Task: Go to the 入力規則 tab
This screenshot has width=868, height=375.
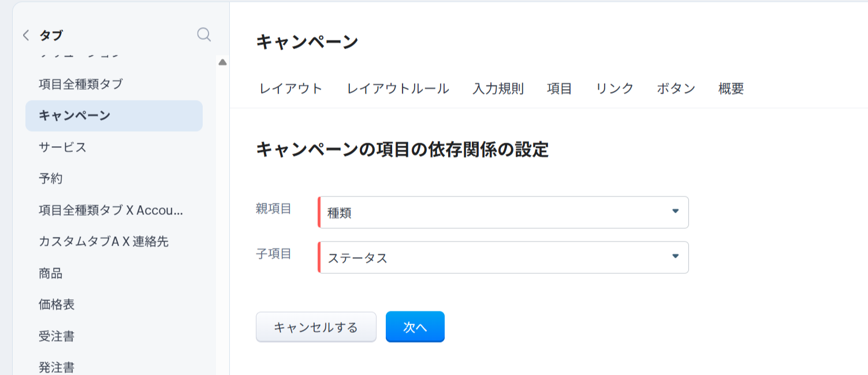Action: click(x=498, y=89)
